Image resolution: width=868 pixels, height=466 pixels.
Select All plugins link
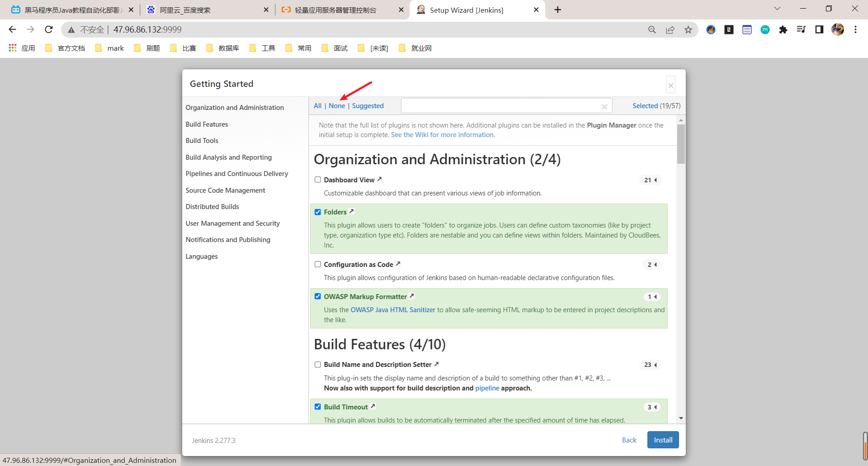coord(318,106)
